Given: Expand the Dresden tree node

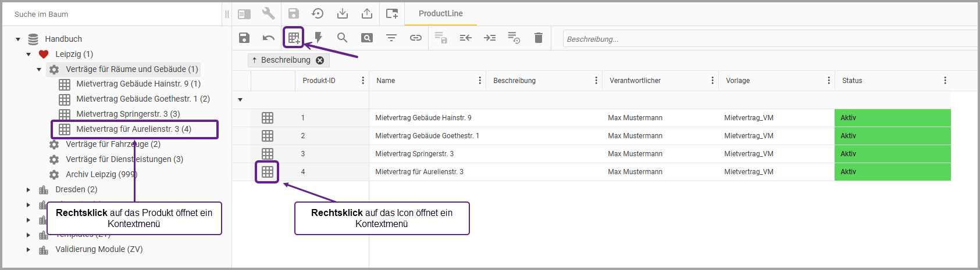Looking at the screenshot, I should [x=28, y=190].
